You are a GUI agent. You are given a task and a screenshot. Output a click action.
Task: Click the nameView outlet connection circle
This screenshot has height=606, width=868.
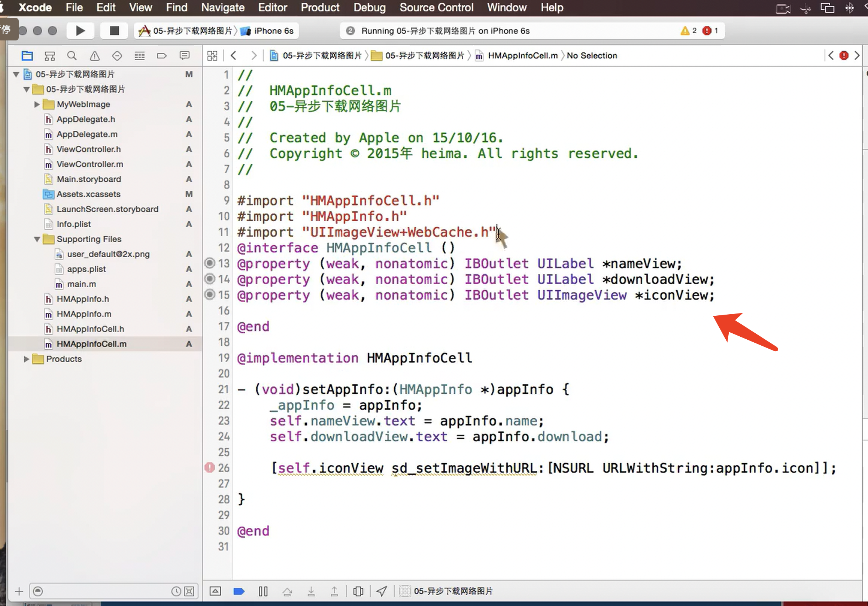210,263
